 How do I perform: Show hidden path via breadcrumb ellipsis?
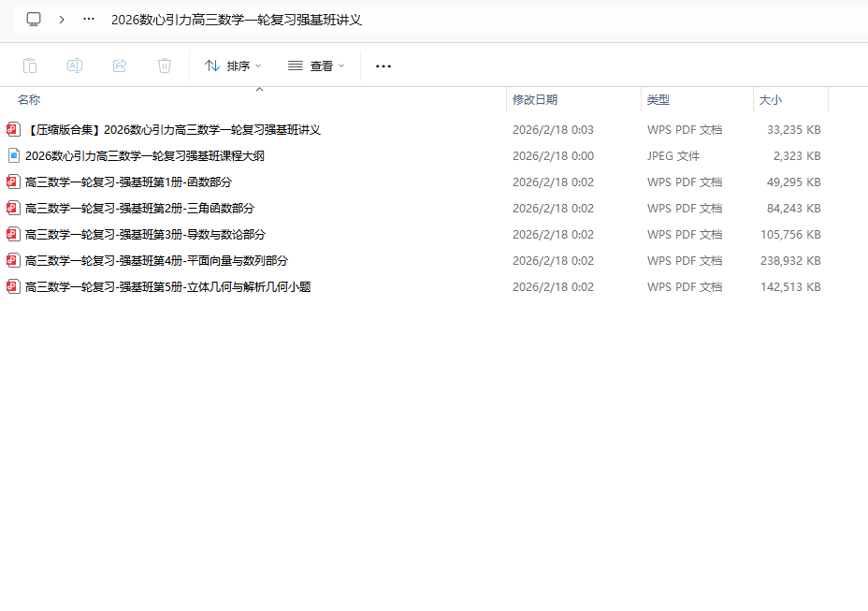point(89,19)
